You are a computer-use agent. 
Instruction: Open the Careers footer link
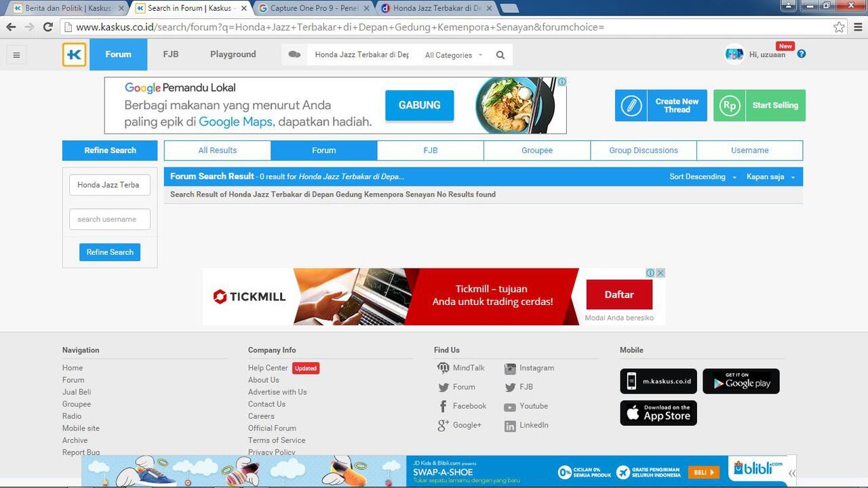pyautogui.click(x=261, y=417)
